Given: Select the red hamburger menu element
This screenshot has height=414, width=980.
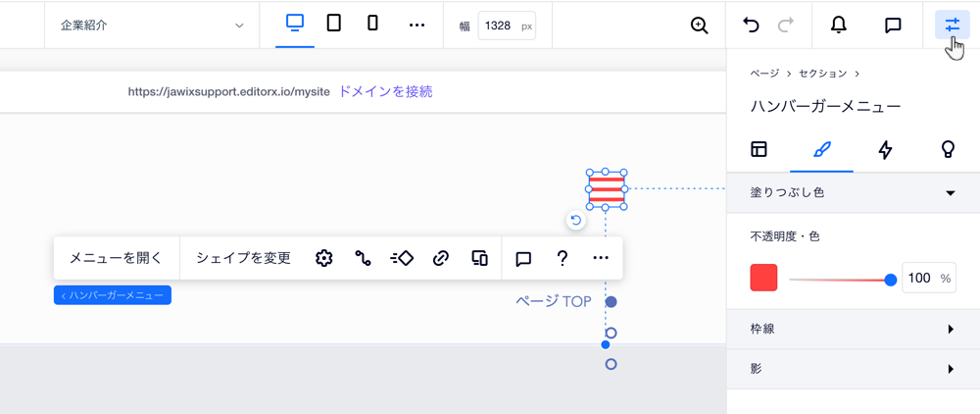Looking at the screenshot, I should pos(606,189).
